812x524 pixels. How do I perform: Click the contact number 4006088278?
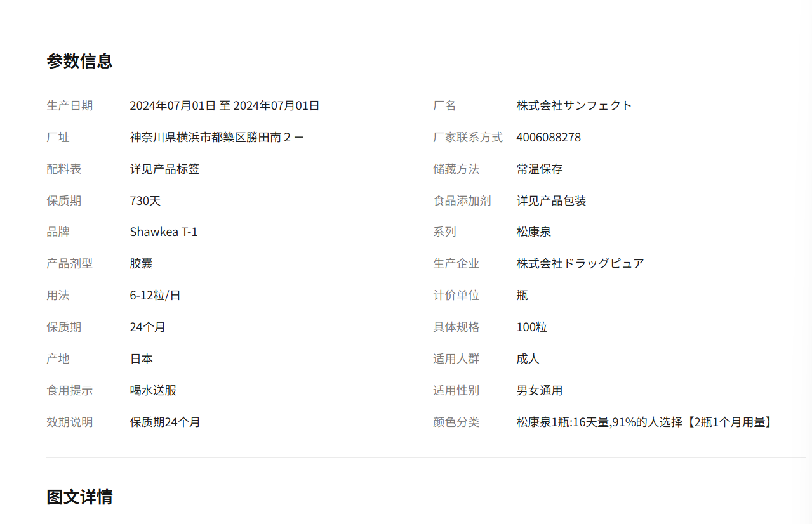point(549,138)
